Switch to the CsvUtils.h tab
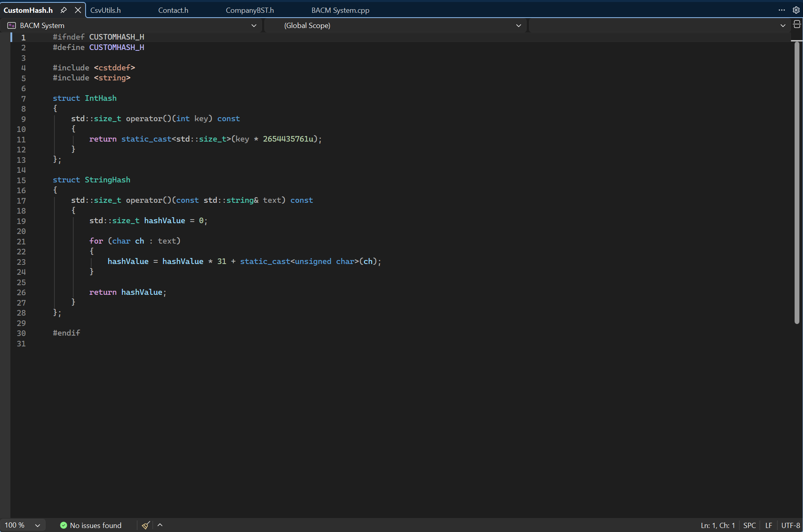 click(x=106, y=10)
